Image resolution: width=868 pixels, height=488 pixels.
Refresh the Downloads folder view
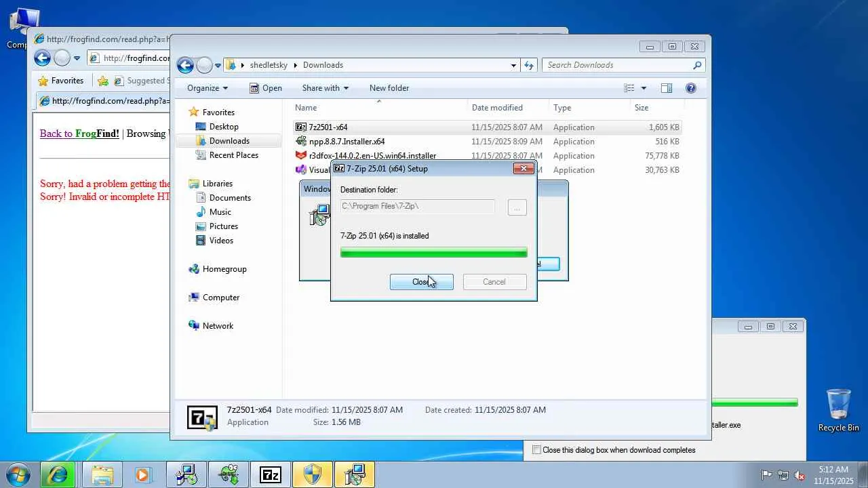coord(529,65)
